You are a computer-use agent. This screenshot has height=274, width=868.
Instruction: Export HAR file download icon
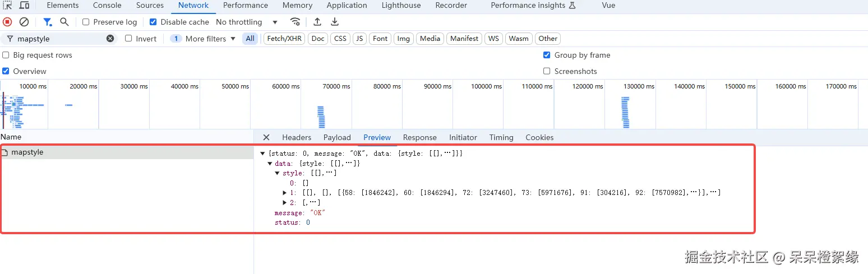(335, 22)
